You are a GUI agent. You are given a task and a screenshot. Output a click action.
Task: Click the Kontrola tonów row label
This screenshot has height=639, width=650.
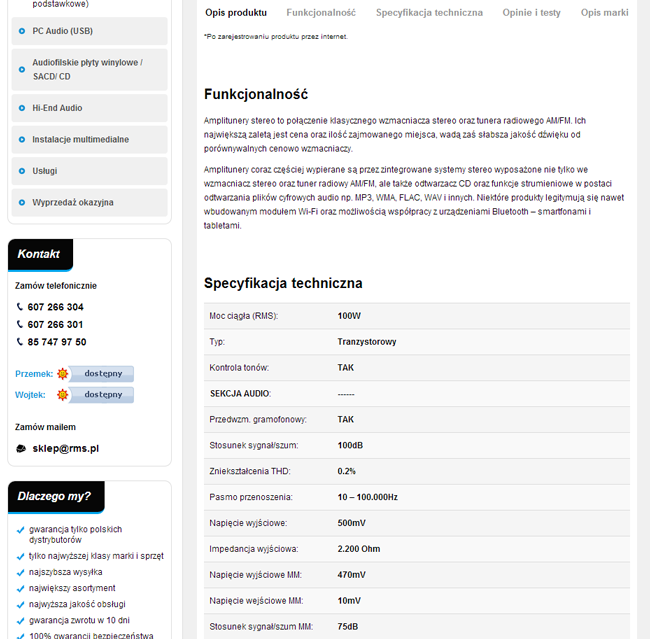pyautogui.click(x=239, y=368)
